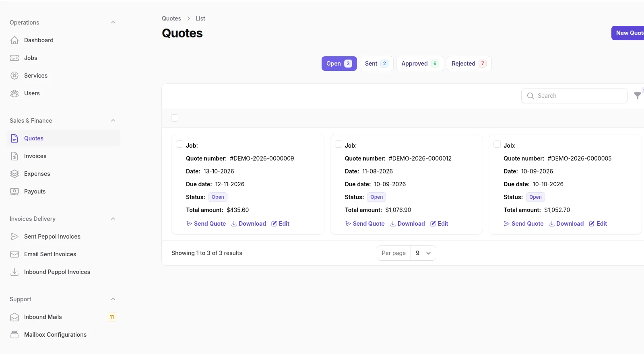Switch to the Approved tab
This screenshot has height=354, width=644.
tap(420, 64)
